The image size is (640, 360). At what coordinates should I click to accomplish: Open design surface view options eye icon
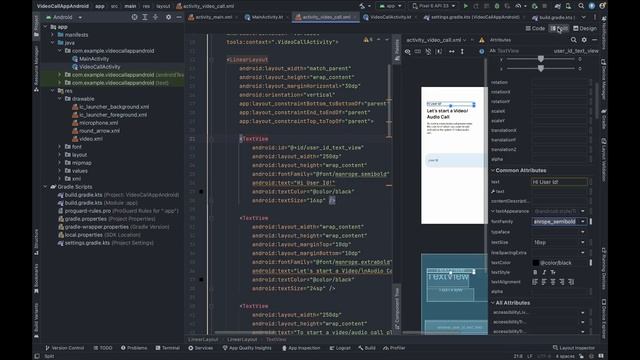[407, 51]
